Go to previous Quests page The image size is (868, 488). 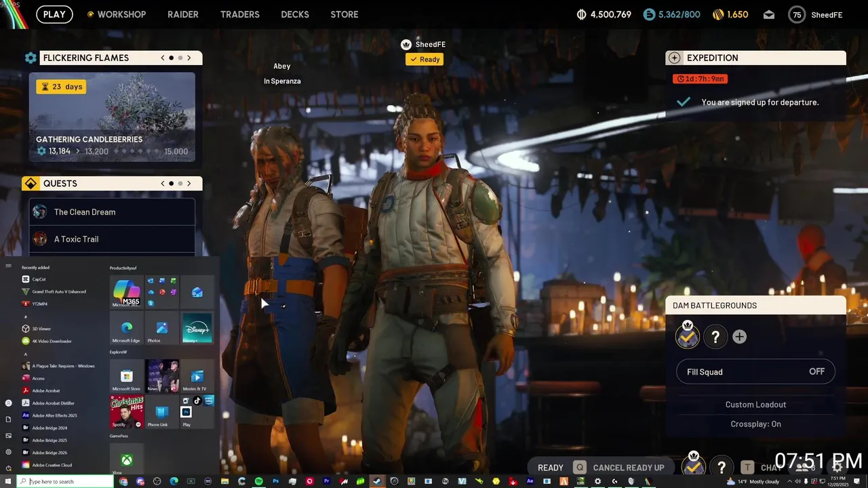coord(163,184)
